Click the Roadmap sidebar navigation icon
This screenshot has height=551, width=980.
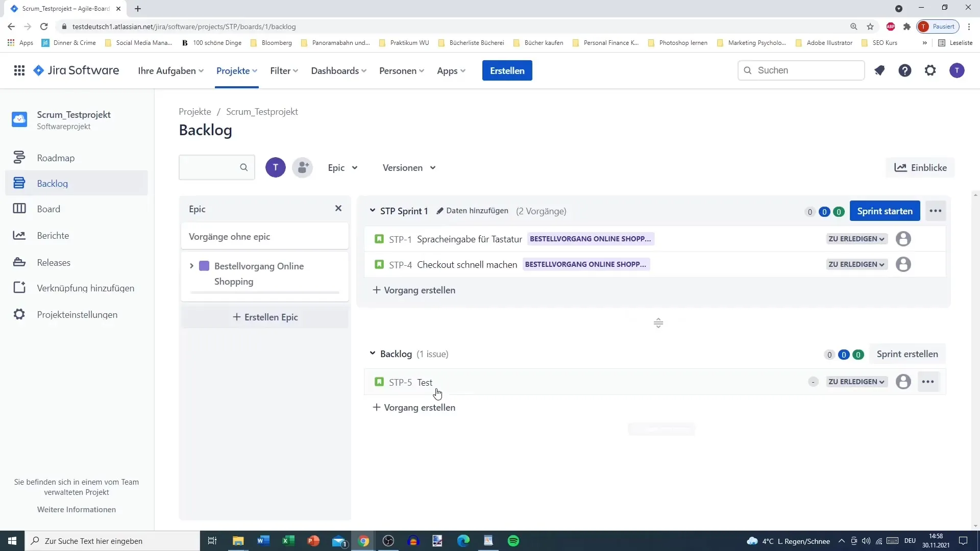[x=19, y=158]
